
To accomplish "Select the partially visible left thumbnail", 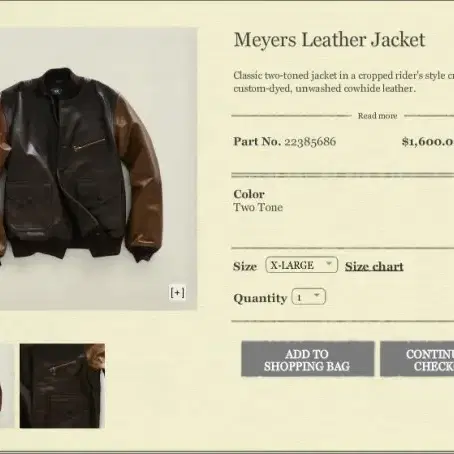I will pyautogui.click(x=7, y=386).
